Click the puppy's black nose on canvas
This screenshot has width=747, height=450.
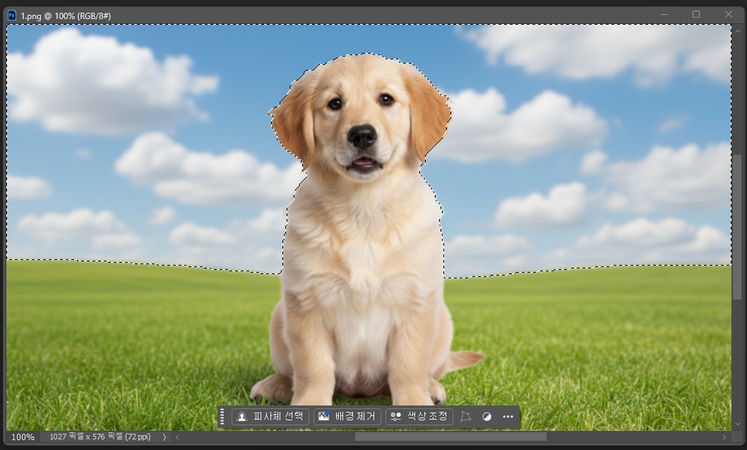(x=362, y=135)
